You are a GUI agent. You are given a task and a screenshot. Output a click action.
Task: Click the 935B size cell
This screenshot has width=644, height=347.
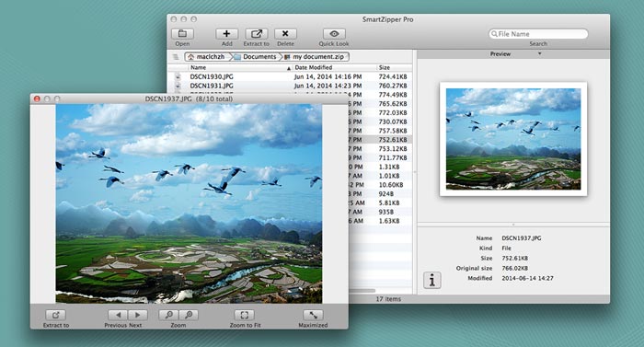pos(386,212)
